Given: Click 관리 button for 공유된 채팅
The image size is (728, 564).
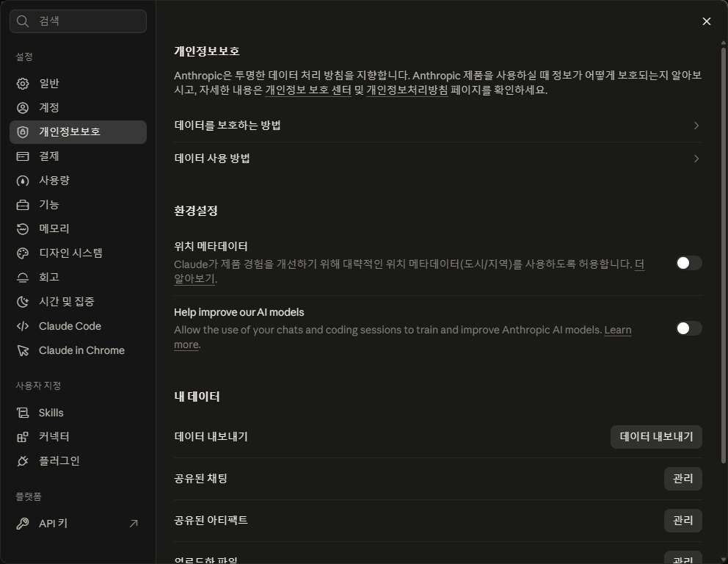Looking at the screenshot, I should click(x=683, y=479).
